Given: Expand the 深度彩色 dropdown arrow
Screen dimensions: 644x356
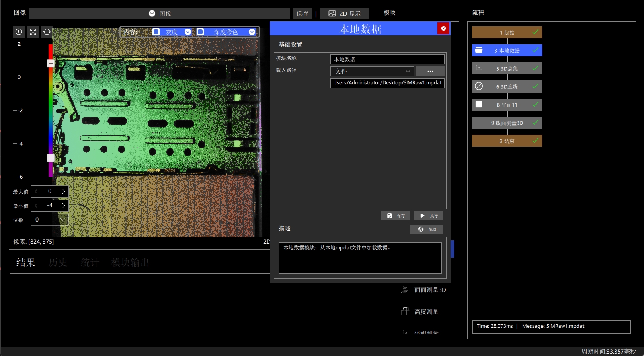Looking at the screenshot, I should 252,32.
